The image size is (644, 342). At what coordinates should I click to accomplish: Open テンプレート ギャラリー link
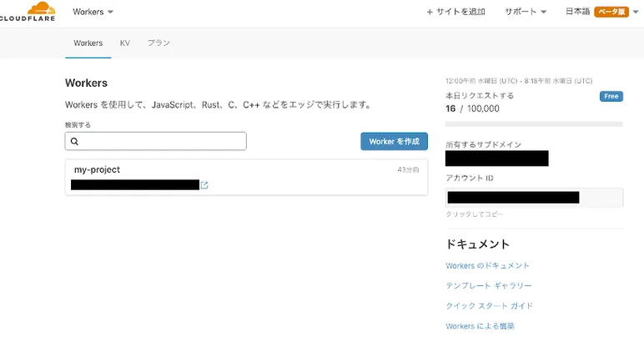489,286
